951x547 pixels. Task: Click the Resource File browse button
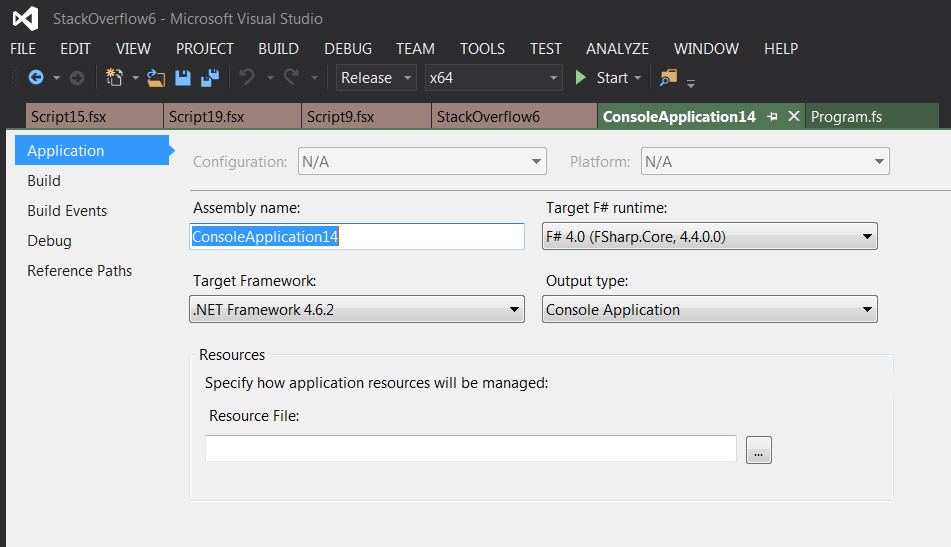point(758,451)
